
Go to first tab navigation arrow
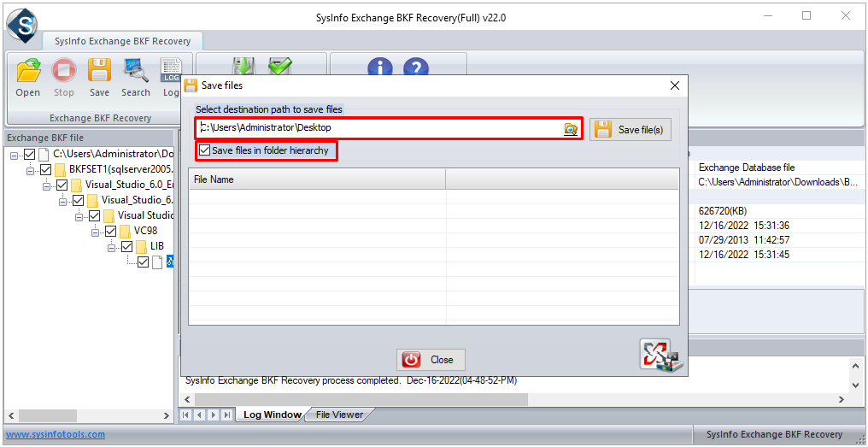pyautogui.click(x=186, y=415)
